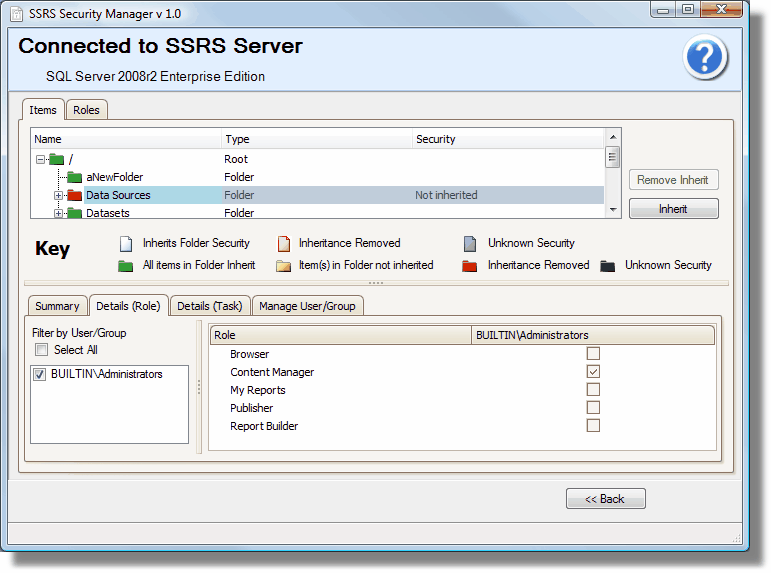Click the All items in Folder Inherit icon
This screenshot has width=771, height=573.
(125, 266)
